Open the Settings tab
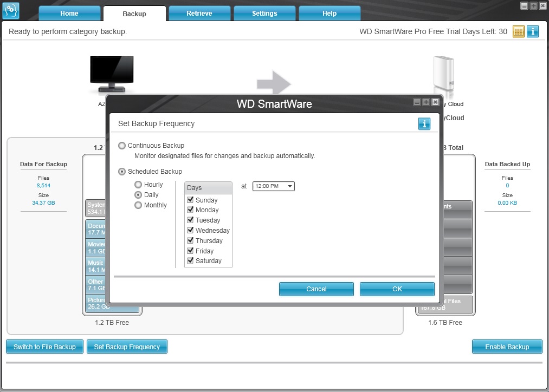Screen dimensions: 549x392 pyautogui.click(x=264, y=14)
